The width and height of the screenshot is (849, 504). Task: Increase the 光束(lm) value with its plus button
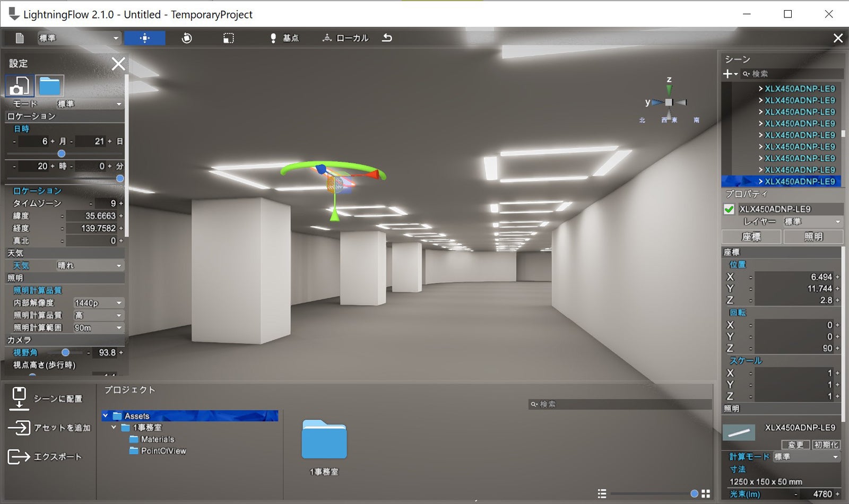838,494
